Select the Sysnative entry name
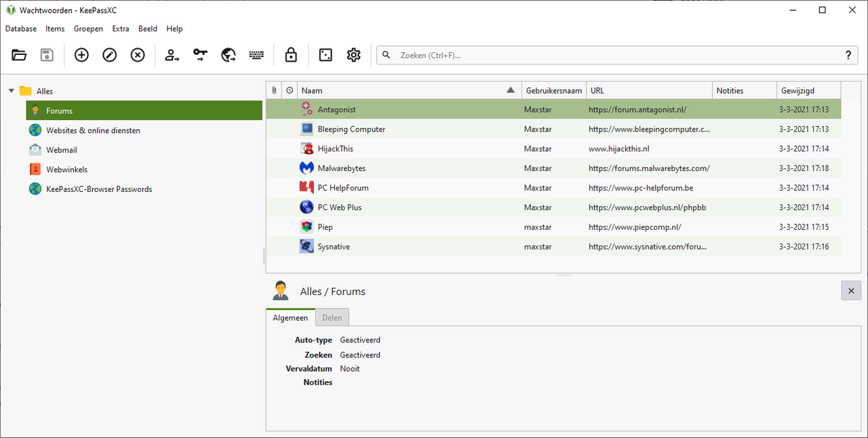The width and height of the screenshot is (868, 438). click(334, 247)
